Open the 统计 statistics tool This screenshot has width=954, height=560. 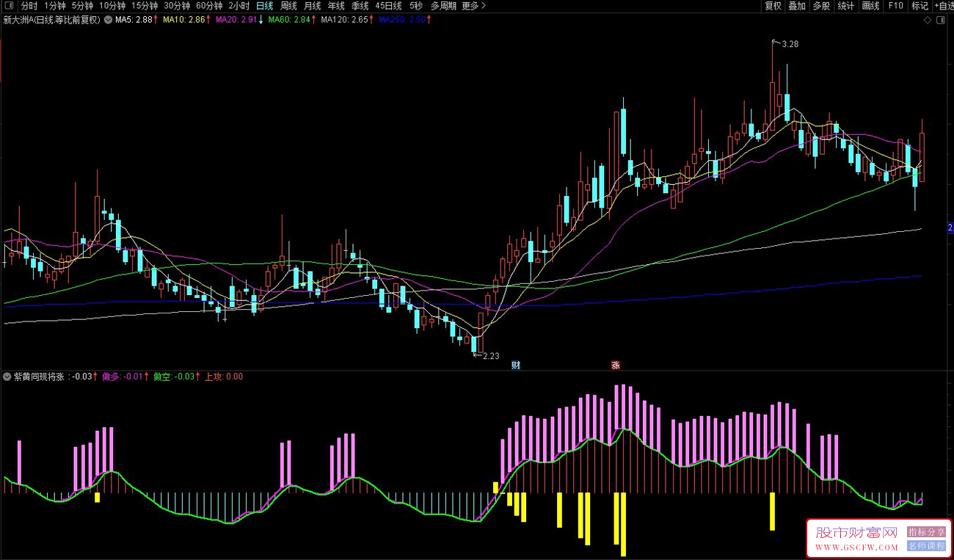coord(846,6)
